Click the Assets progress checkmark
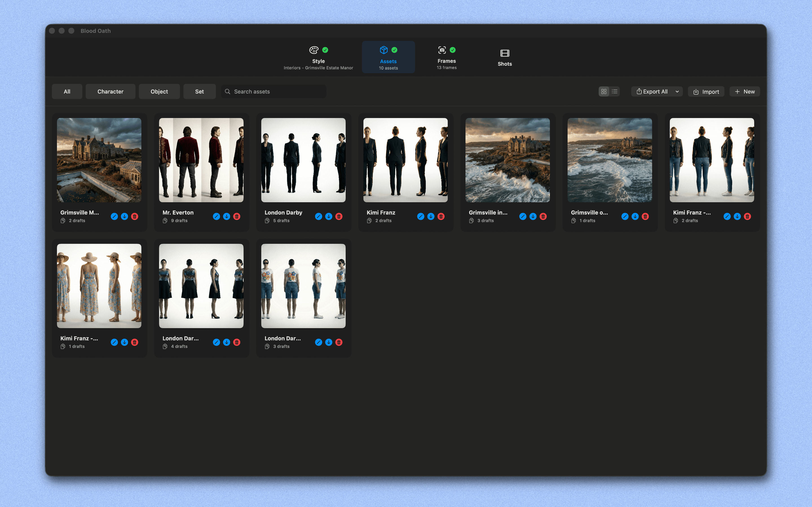This screenshot has height=507, width=812. coord(394,50)
